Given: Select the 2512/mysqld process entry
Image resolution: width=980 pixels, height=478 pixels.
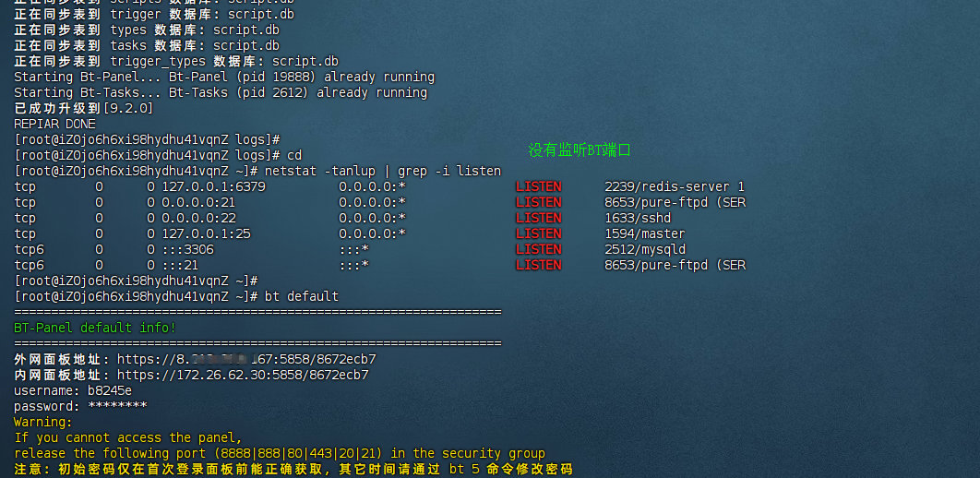Looking at the screenshot, I should (644, 249).
